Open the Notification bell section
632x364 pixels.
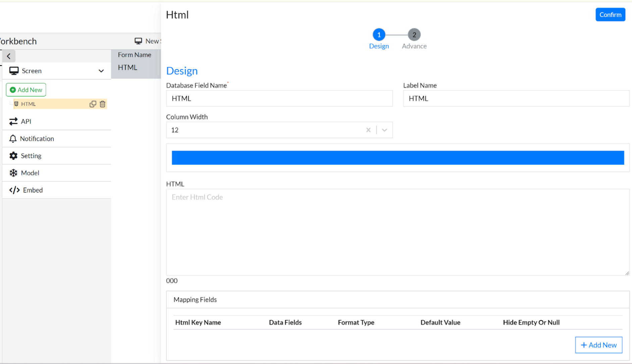[37, 139]
